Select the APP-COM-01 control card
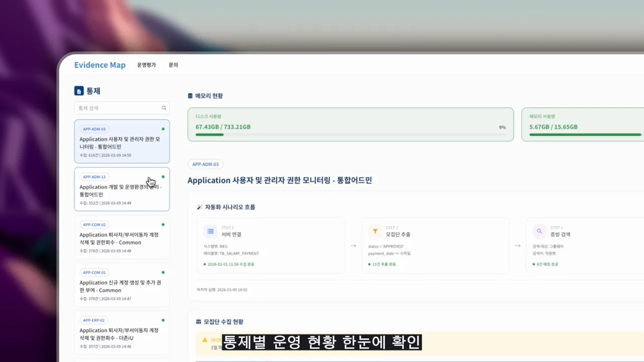Screen dimensions: 644x362 tap(122, 285)
